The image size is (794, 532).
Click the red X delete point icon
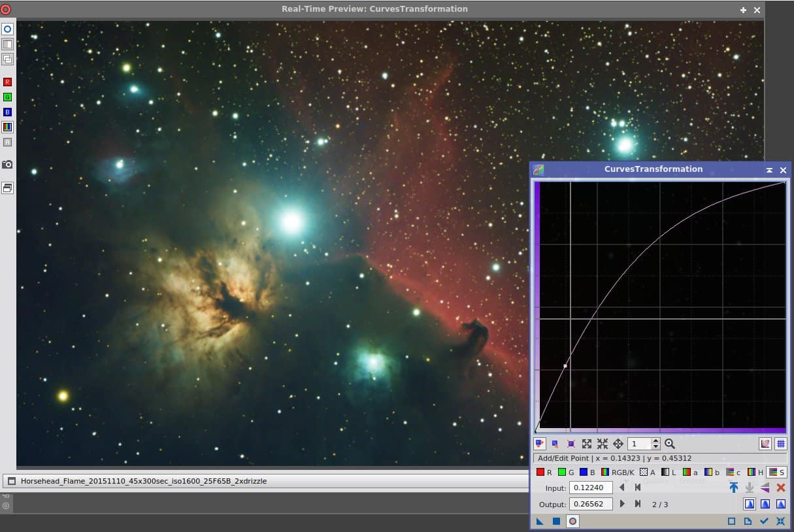(x=780, y=488)
